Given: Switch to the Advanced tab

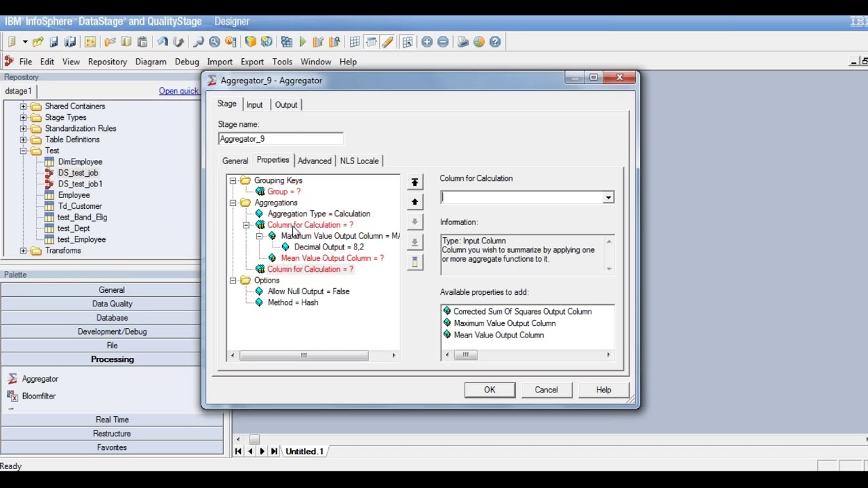Looking at the screenshot, I should pos(315,161).
